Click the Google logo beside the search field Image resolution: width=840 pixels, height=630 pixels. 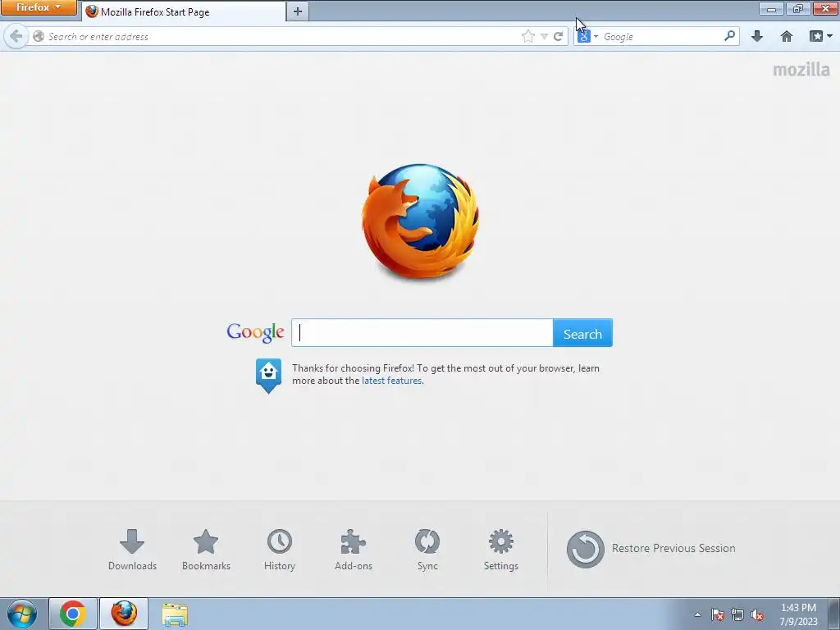256,333
